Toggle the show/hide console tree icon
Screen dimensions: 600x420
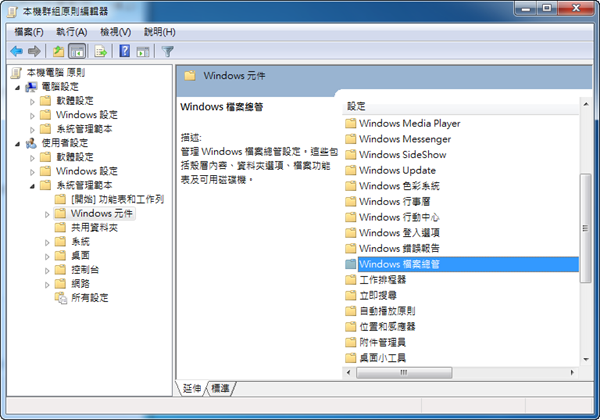77,51
